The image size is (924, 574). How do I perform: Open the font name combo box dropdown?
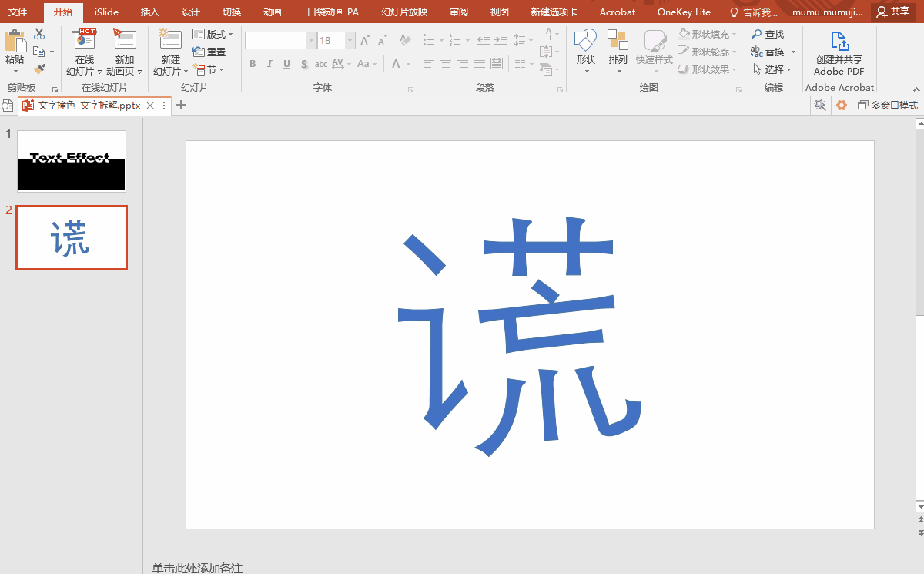pyautogui.click(x=311, y=40)
